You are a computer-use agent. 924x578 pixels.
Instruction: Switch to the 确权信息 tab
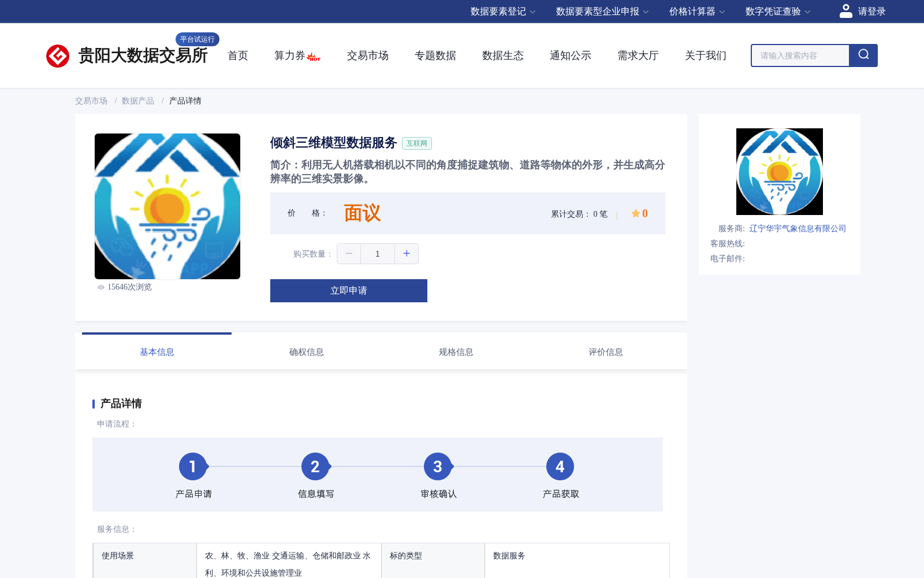[x=307, y=352]
